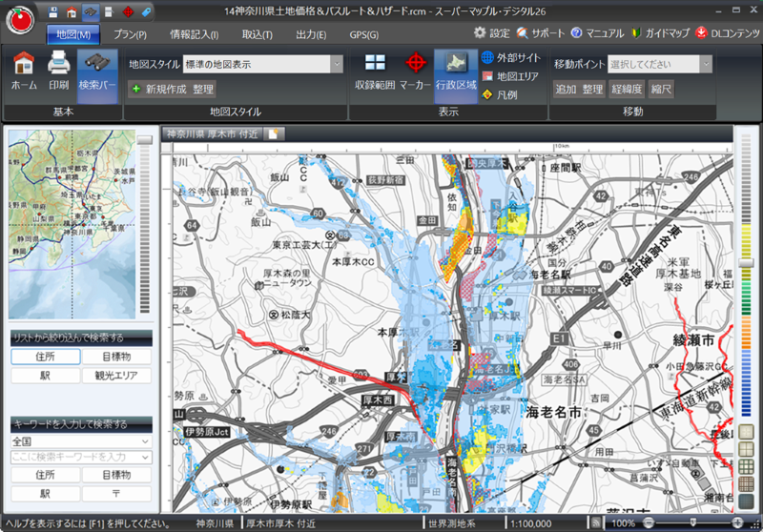The image size is (763, 532).
Task: Click 追加 add move point button
Action: [x=566, y=89]
